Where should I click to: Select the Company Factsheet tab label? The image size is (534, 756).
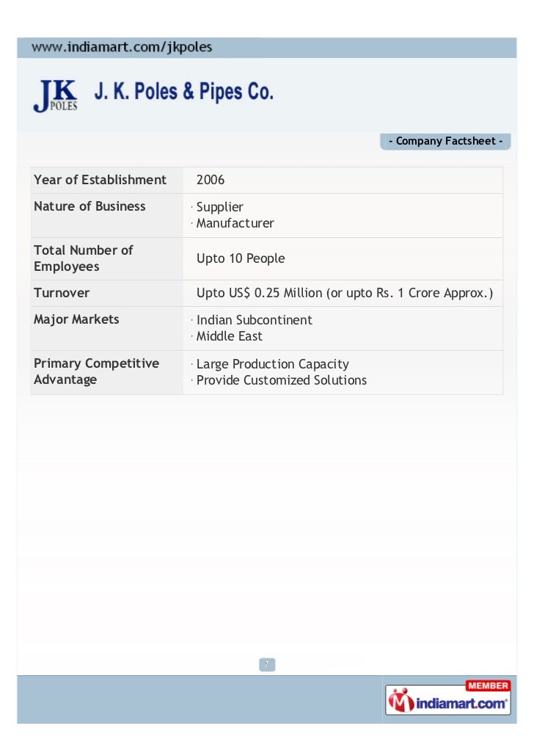point(445,141)
